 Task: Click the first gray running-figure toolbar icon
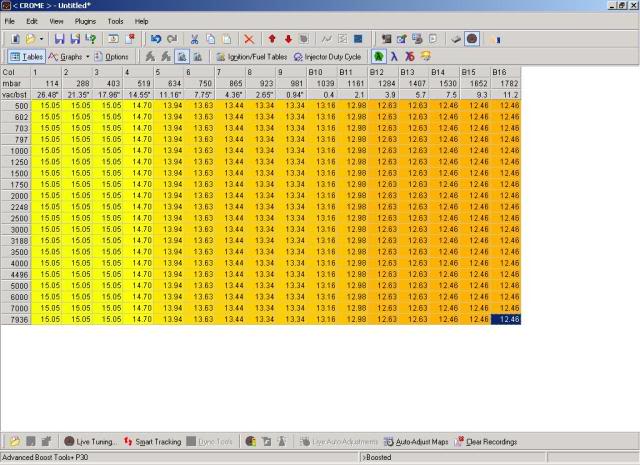[150, 57]
